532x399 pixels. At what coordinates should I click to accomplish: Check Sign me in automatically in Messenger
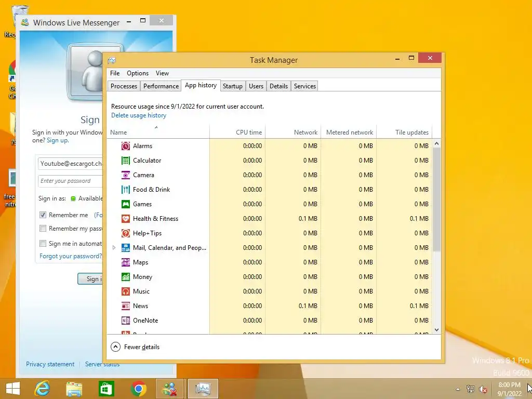click(x=43, y=243)
